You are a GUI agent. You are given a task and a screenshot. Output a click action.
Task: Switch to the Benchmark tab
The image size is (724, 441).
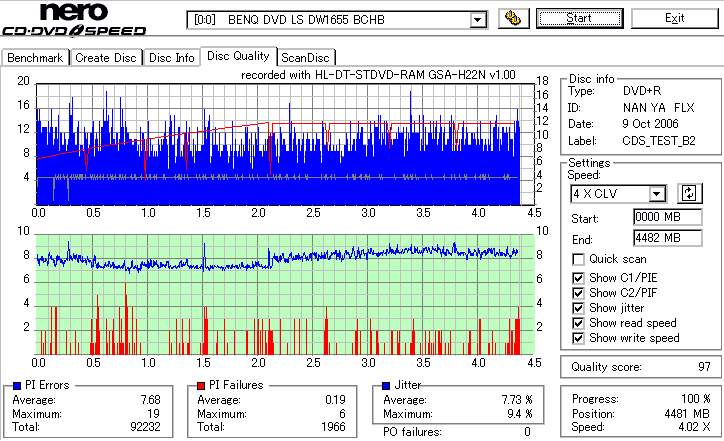(35, 58)
